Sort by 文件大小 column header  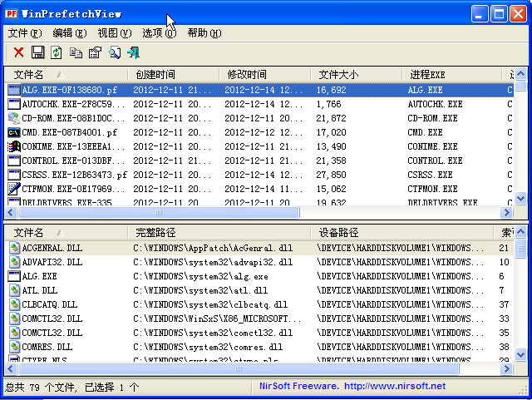click(x=357, y=74)
